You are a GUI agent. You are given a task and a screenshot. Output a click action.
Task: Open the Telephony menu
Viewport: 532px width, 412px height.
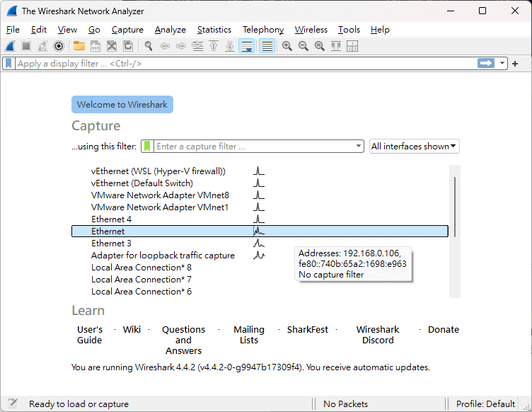(262, 30)
